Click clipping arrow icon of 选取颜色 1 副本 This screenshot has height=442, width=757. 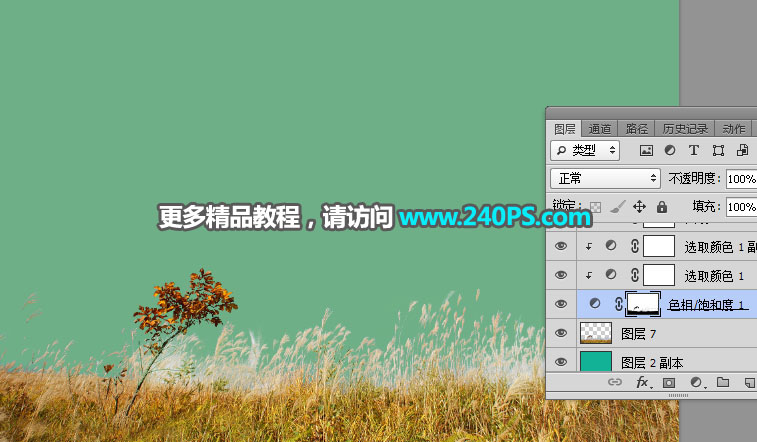(x=589, y=246)
